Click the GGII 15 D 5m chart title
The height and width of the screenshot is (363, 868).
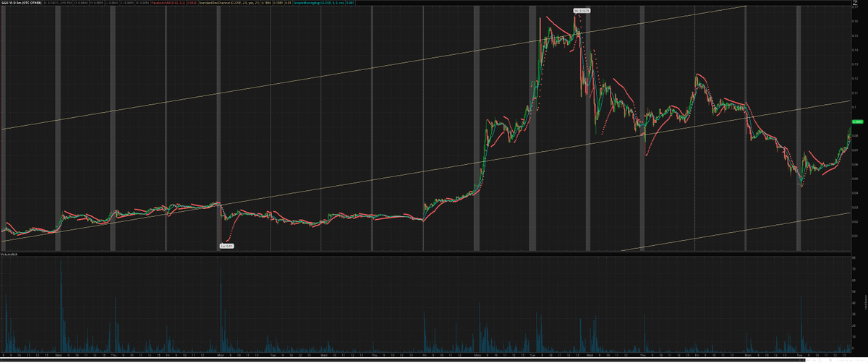[21, 3]
